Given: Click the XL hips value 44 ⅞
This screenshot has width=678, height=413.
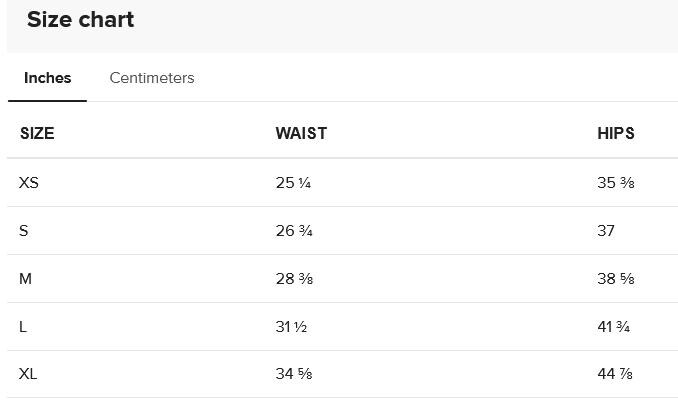Looking at the screenshot, I should tap(615, 374).
